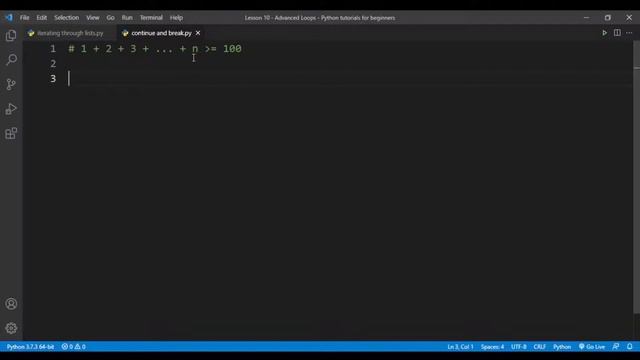Change the CRLF end of line sequence

click(540, 347)
